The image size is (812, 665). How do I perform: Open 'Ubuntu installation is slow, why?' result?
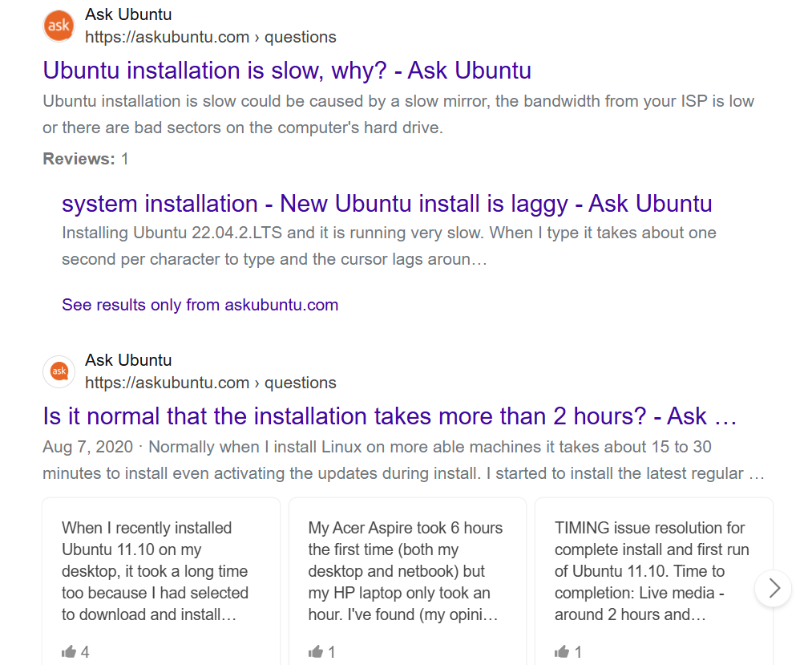[x=287, y=71]
